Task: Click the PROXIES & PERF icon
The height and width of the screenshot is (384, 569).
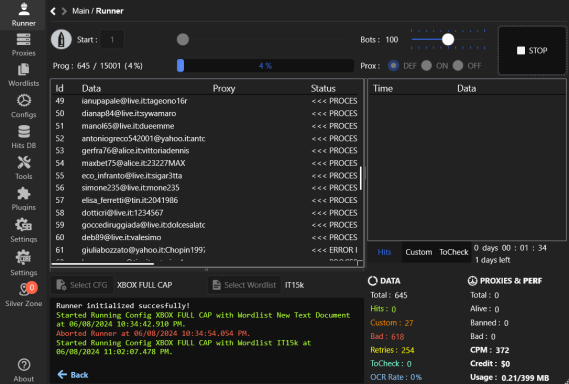Action: (x=472, y=281)
